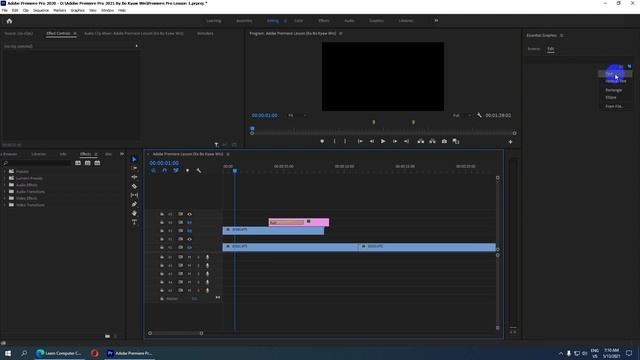This screenshot has height=360, width=640.
Task: Click the Extract button in the Program monitor
Action: click(432, 141)
